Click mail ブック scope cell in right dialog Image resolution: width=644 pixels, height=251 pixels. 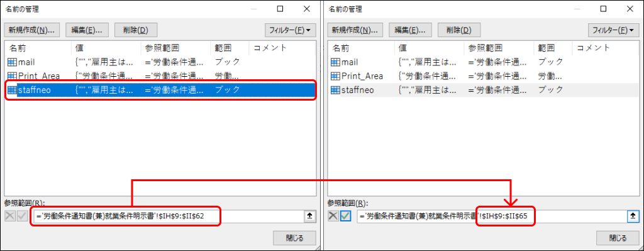click(550, 62)
